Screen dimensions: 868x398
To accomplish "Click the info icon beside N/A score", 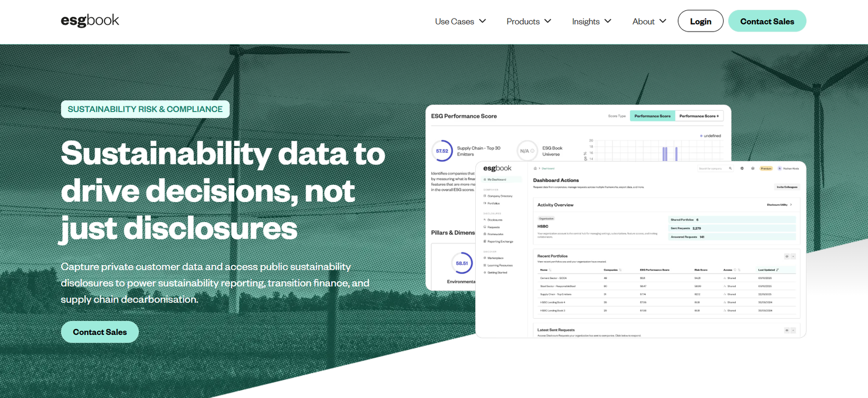I will (532, 151).
